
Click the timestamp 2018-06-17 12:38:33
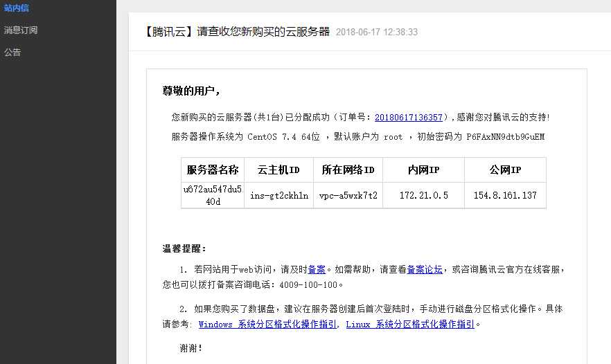pos(377,32)
